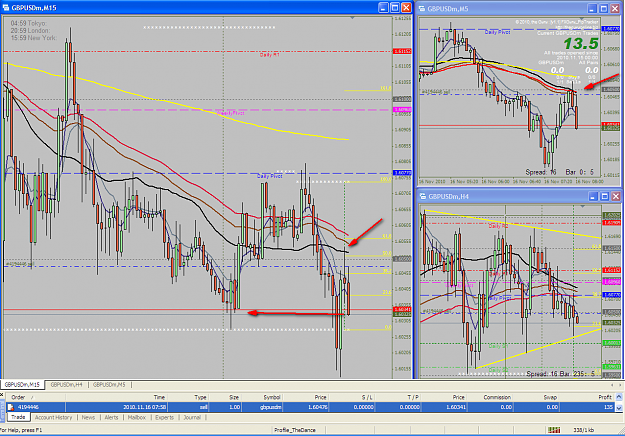This screenshot has height=436, width=625.
Task: Maximize the GBPUSDm,M5 chart window
Action: click(x=603, y=8)
